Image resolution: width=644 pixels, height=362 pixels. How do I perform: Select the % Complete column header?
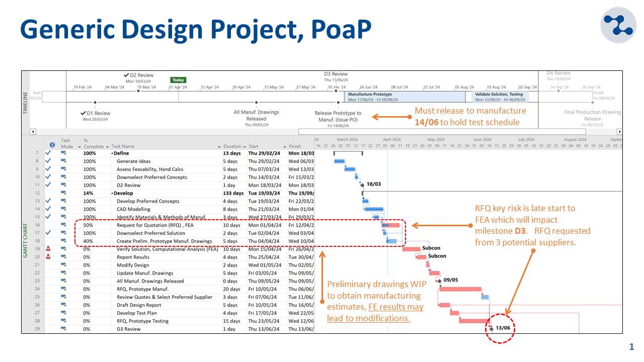[94, 144]
